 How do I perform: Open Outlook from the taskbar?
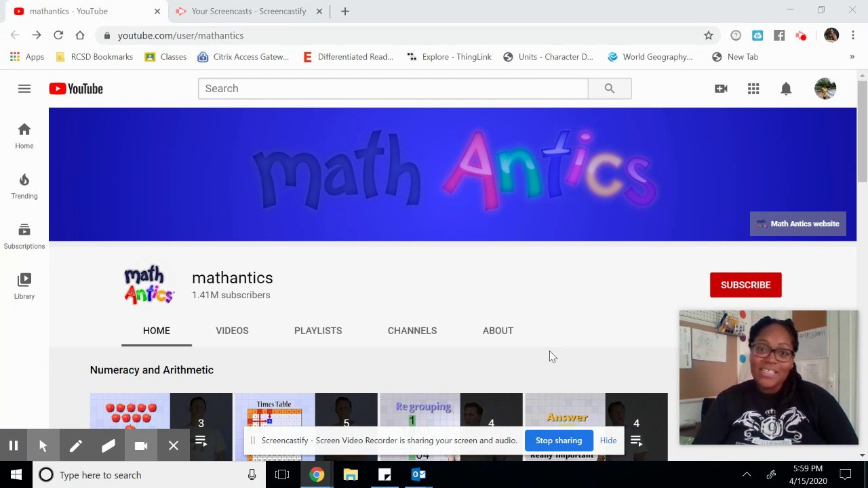click(418, 475)
